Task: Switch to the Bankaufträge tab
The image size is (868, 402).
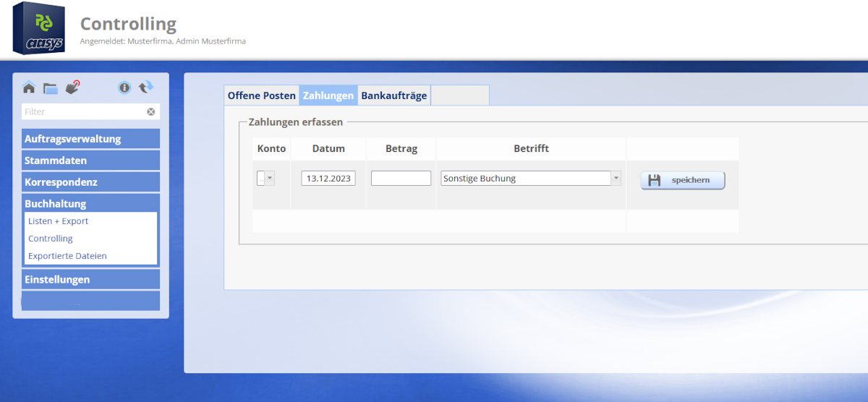Action: [394, 95]
